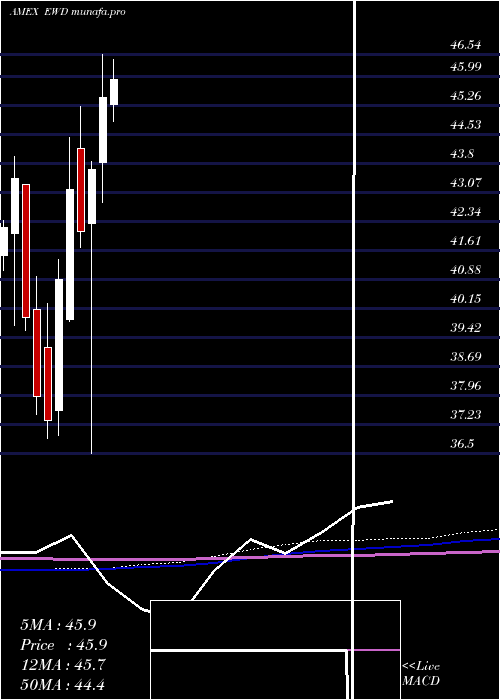500x700 pixels.
Task: Click the long vertical white cursor line
Action: (x=355, y=348)
